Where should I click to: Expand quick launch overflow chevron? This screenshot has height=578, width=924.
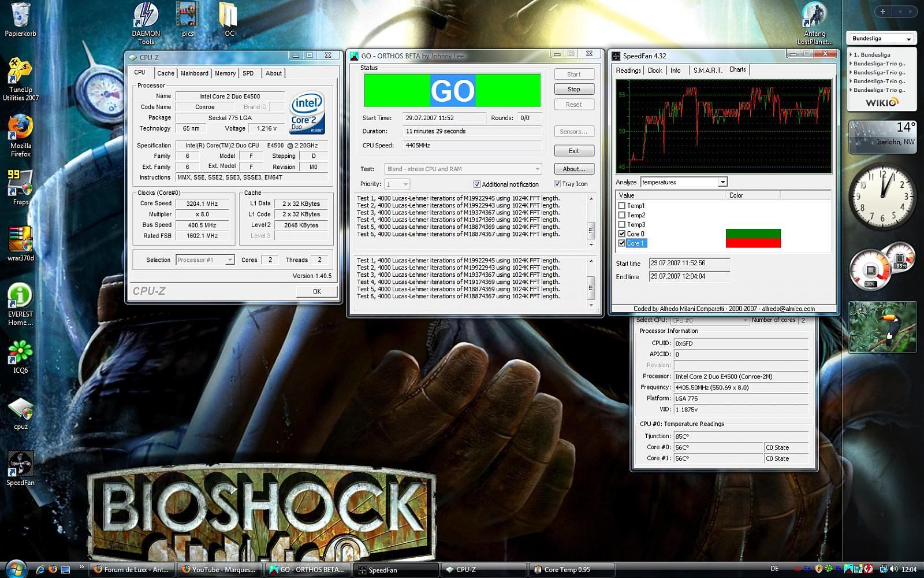pyautogui.click(x=81, y=567)
